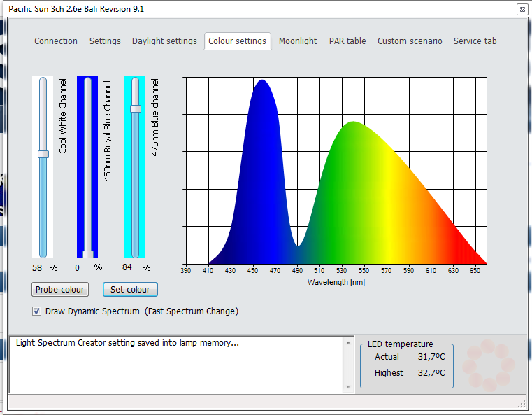532x415 pixels.
Task: Click the 450nm Royal Blue slider handle
Action: coord(88,254)
